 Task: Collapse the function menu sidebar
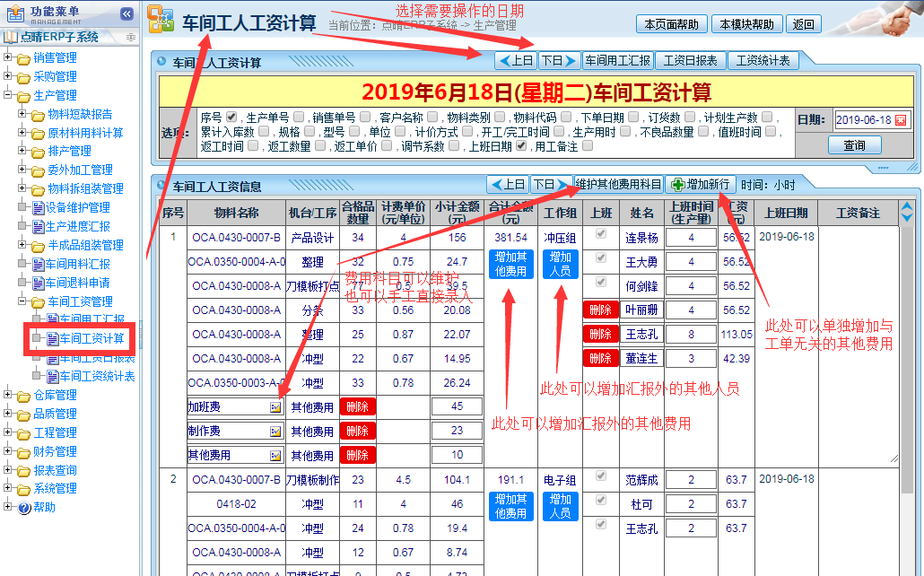126,13
